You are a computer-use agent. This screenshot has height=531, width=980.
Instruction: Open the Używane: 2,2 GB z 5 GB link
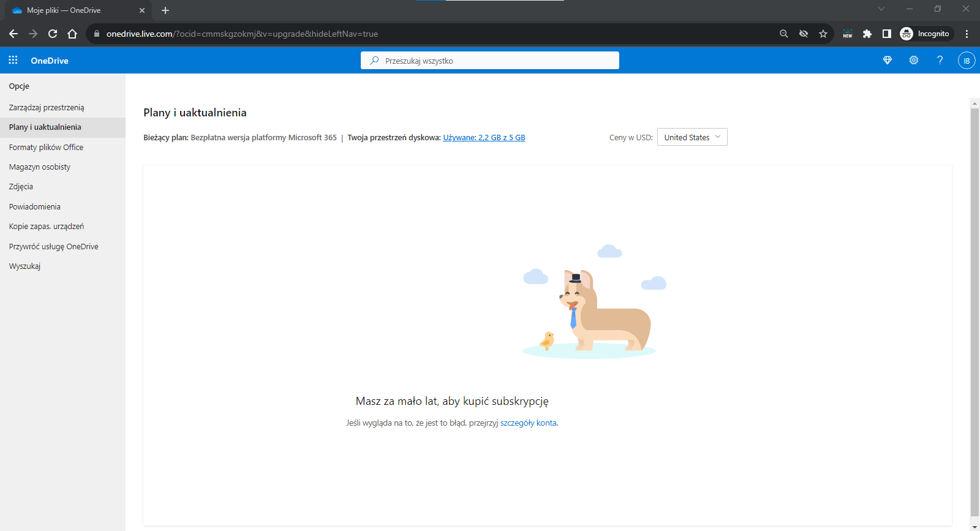point(484,138)
